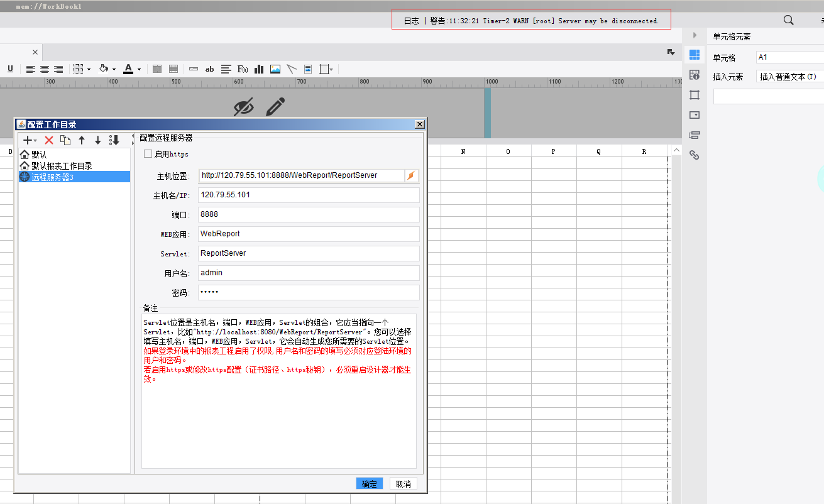Open the cell attributes panel icon
Image resolution: width=824 pixels, height=504 pixels.
click(x=695, y=75)
